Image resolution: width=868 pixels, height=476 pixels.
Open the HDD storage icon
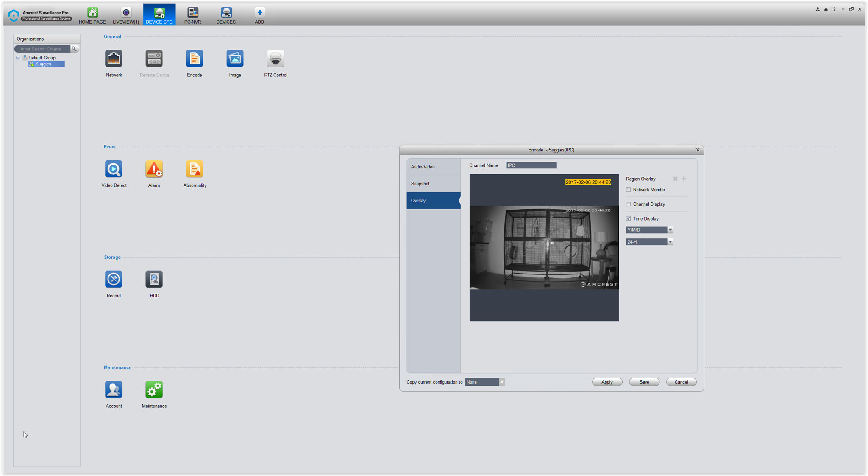[154, 280]
